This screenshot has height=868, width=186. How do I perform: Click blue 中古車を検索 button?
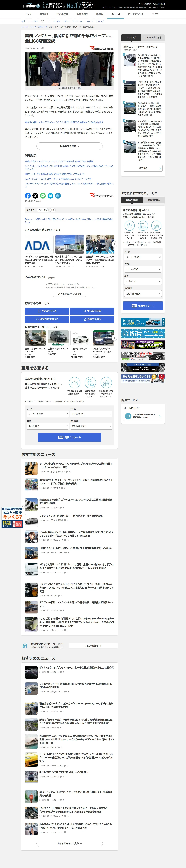point(92,311)
